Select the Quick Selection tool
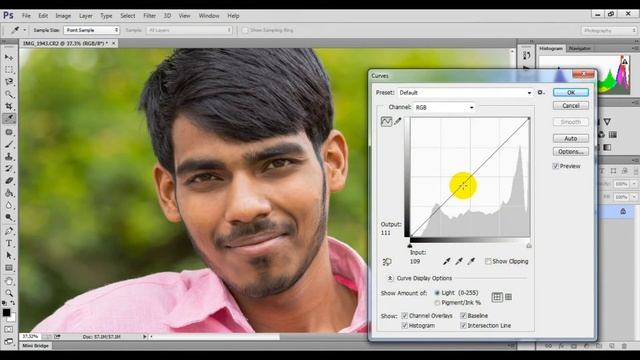The width and height of the screenshot is (640, 360). pos(9,94)
